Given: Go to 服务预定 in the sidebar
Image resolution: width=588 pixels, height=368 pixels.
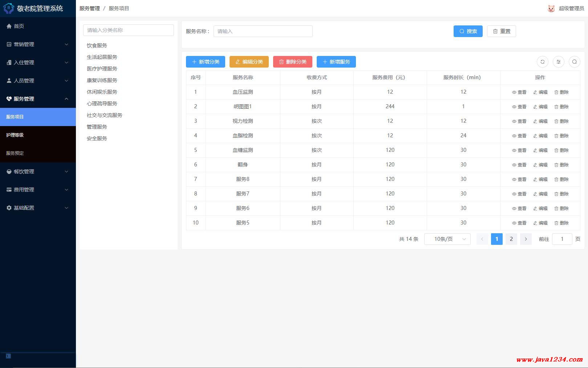Looking at the screenshot, I should click(15, 153).
